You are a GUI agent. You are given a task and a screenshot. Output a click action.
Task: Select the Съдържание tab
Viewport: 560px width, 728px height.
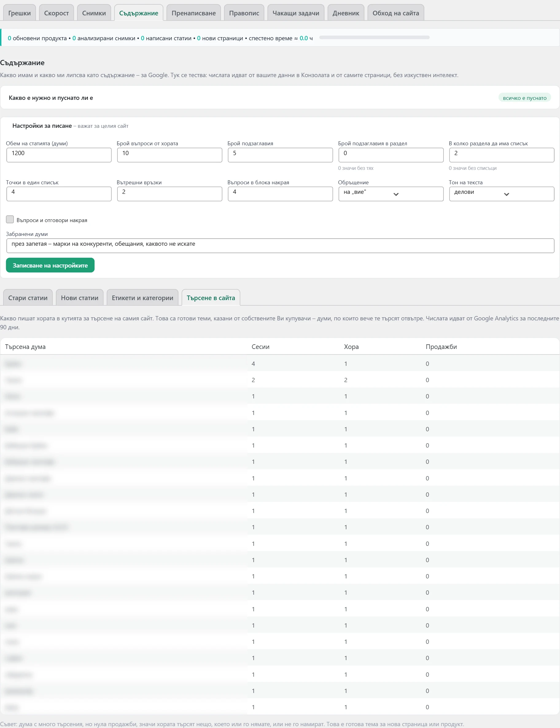click(x=138, y=13)
